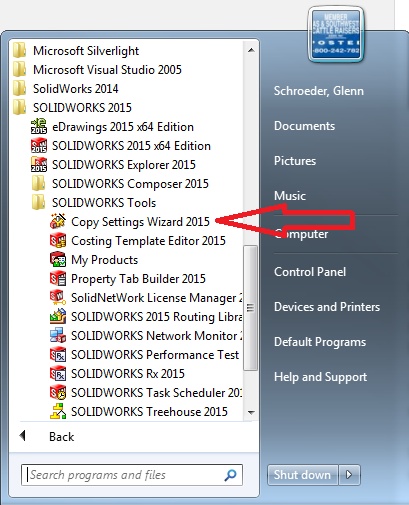Screen dimensions: 409x505
Task: Click the My Products icon
Action: coord(58,259)
